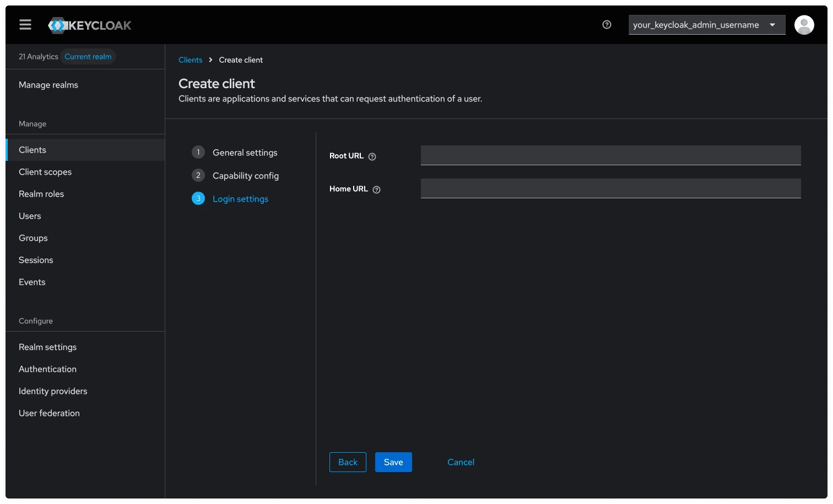Expand the Manage realms section
Viewport: 833px width, 504px height.
click(48, 84)
